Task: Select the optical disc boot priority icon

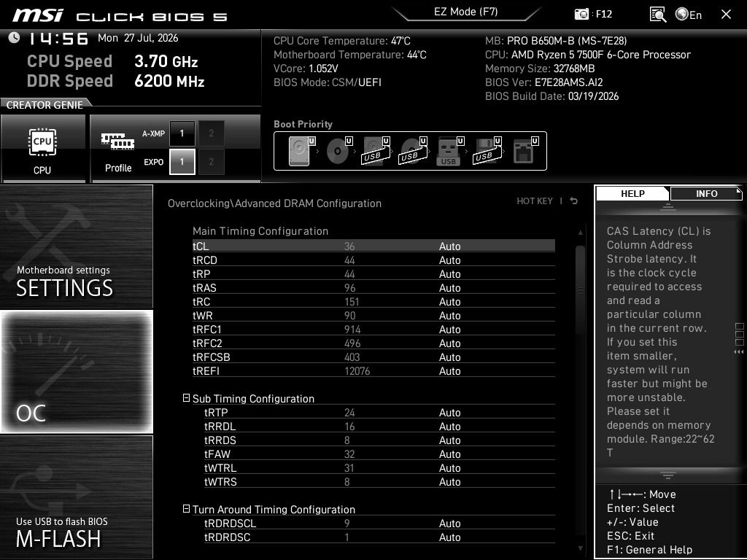Action: pyautogui.click(x=338, y=151)
